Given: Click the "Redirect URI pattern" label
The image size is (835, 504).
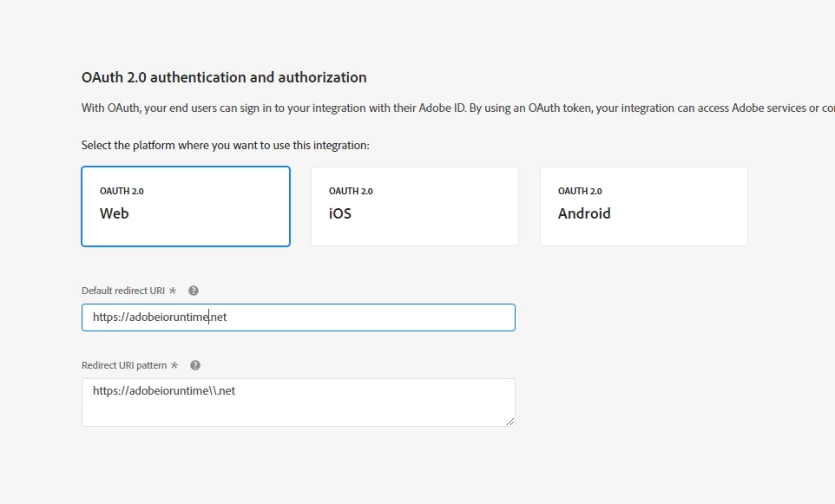Looking at the screenshot, I should pyautogui.click(x=124, y=365).
